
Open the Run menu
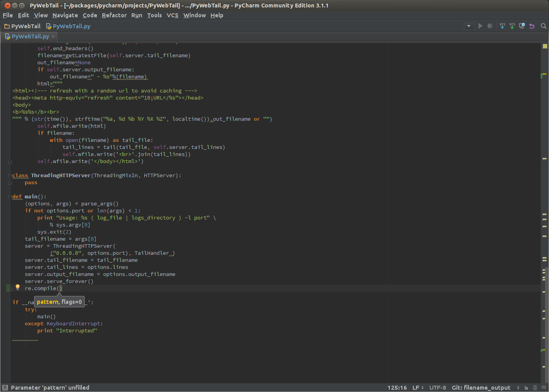point(137,15)
